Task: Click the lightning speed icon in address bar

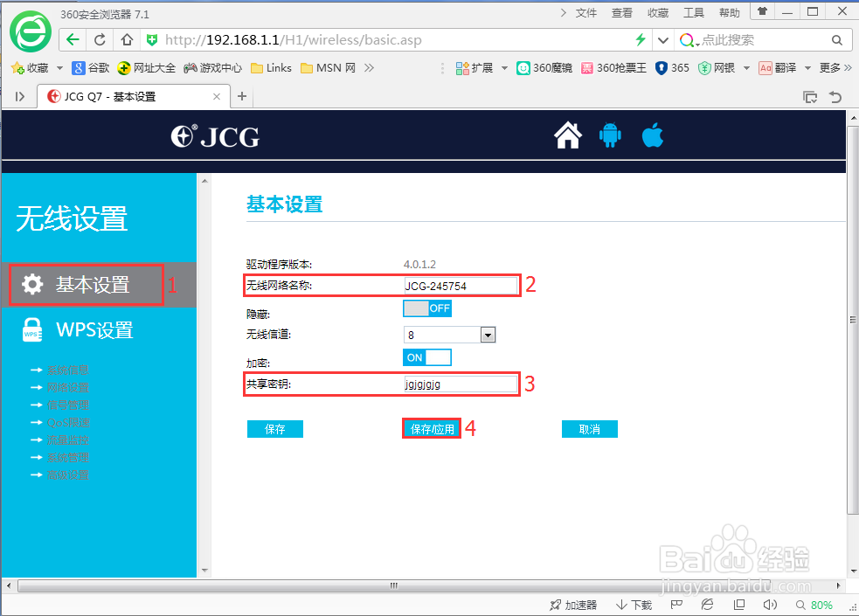Action: coord(641,39)
